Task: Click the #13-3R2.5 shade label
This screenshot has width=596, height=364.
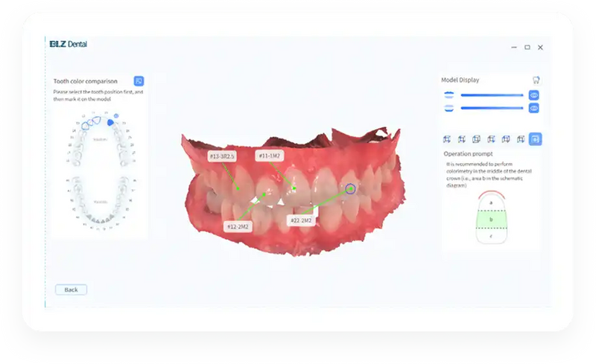Action: [222, 156]
